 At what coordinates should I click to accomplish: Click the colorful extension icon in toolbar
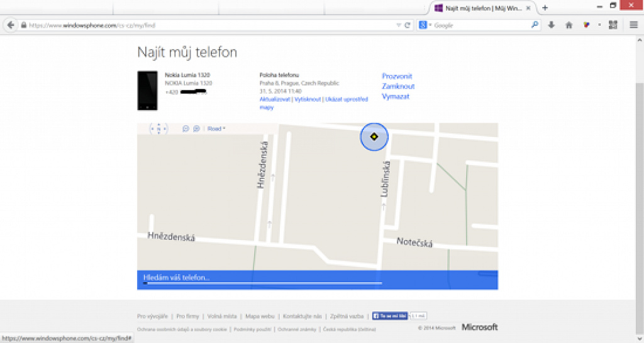[587, 25]
